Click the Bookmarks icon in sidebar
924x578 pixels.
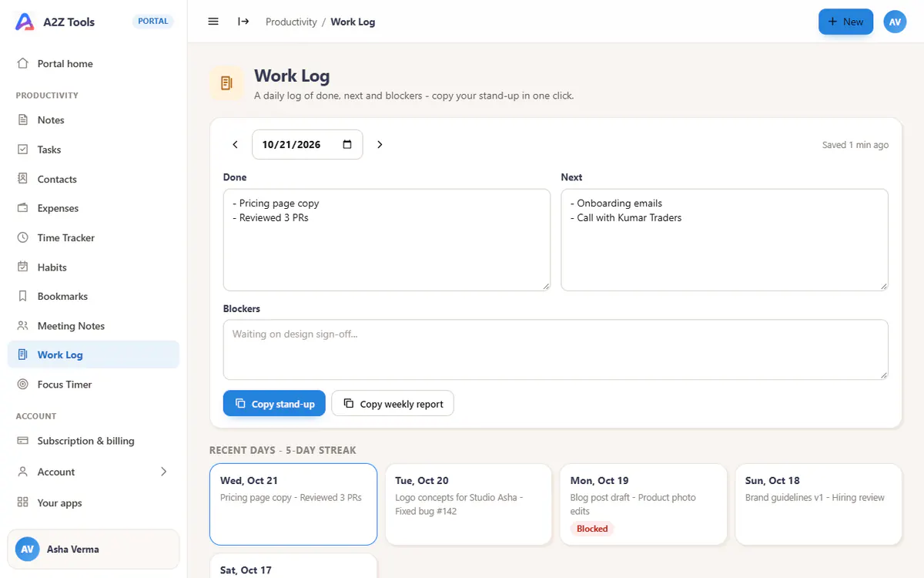pyautogui.click(x=23, y=296)
